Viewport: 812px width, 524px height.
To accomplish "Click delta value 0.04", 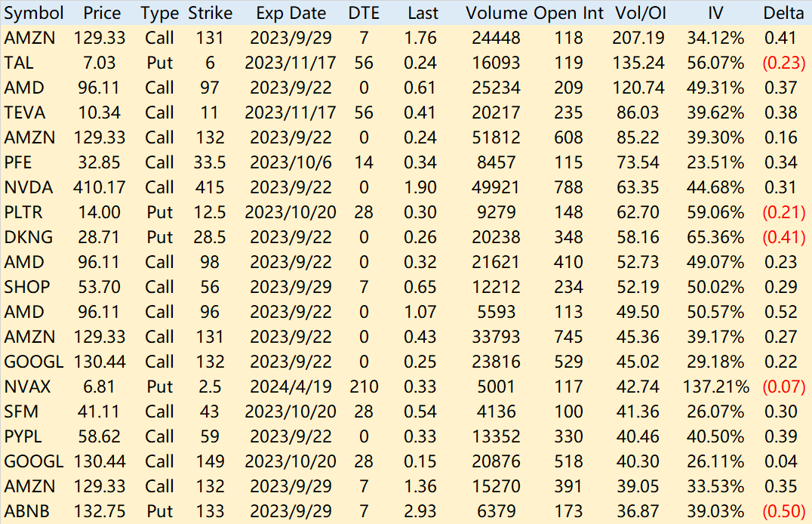I will tap(781, 461).
